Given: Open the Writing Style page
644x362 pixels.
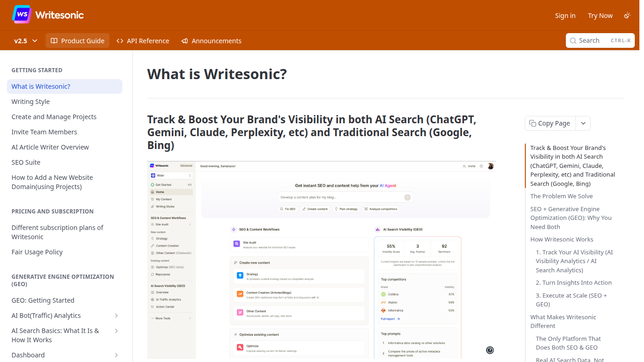Looking at the screenshot, I should click(x=64, y=102).
